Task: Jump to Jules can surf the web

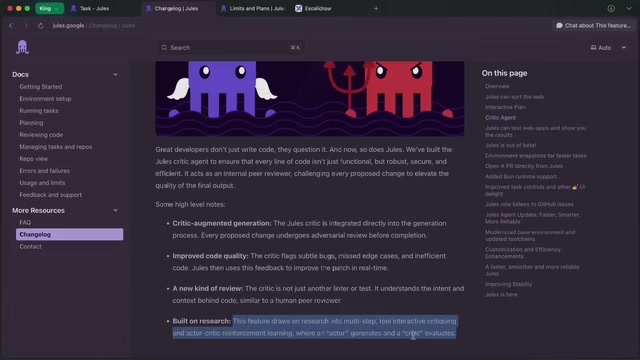Action: pyautogui.click(x=514, y=97)
